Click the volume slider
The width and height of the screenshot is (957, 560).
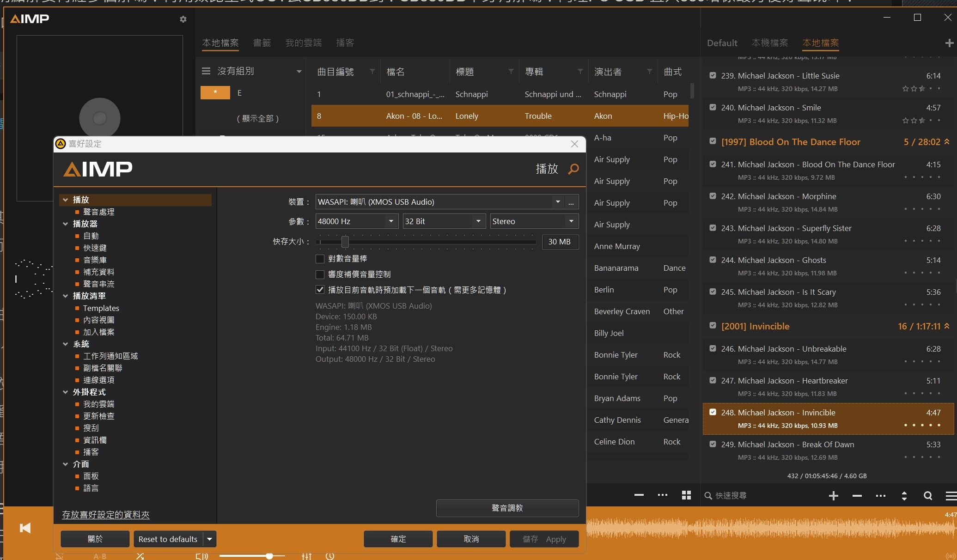[x=252, y=556]
